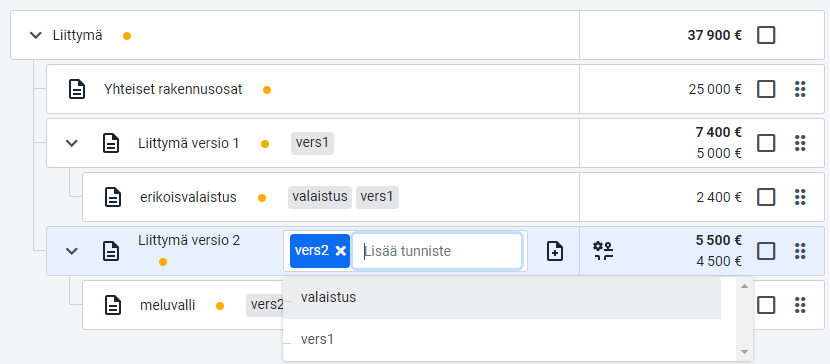Click document icon of meluvalli row
The image size is (830, 364).
point(112,305)
